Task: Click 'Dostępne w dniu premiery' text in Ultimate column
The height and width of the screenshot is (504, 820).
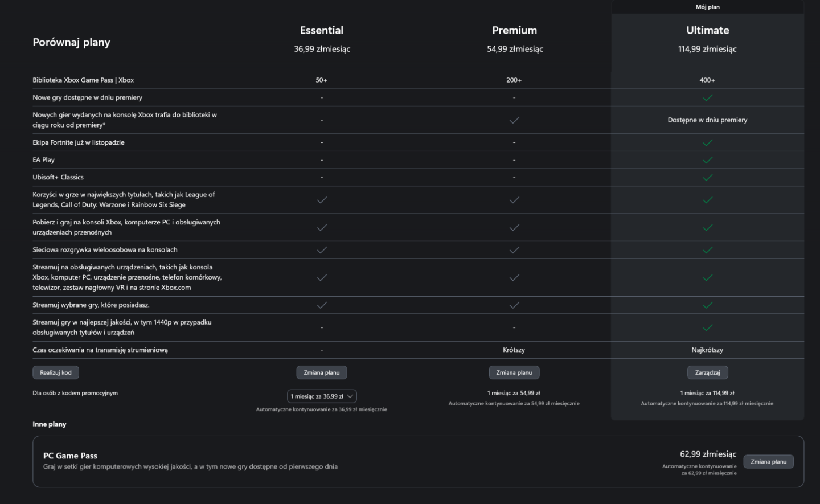Action: (x=707, y=120)
